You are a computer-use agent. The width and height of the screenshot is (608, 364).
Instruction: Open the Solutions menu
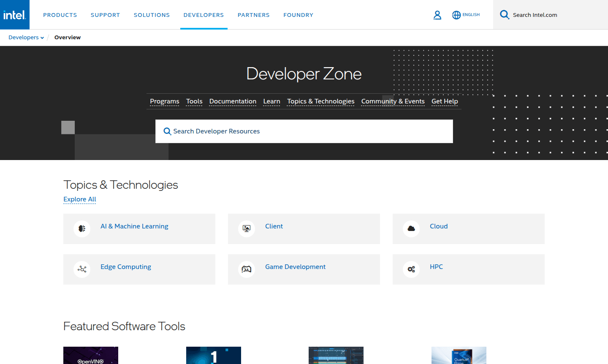click(x=152, y=15)
